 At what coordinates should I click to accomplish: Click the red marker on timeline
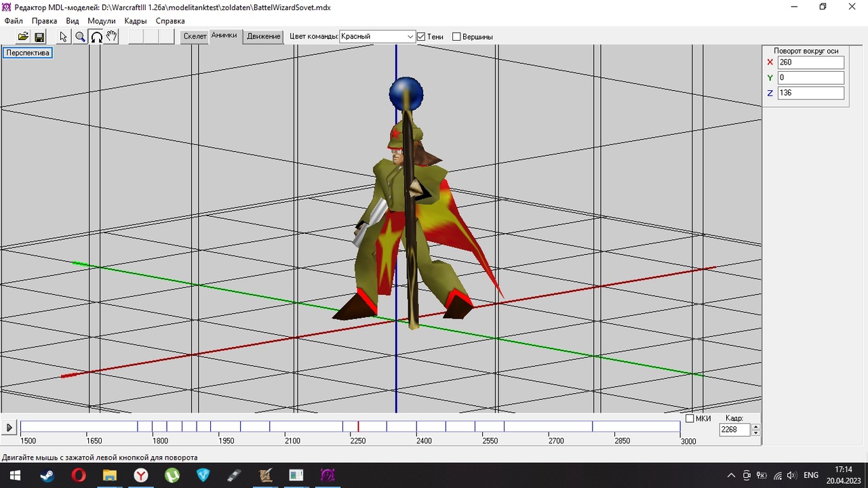[358, 426]
